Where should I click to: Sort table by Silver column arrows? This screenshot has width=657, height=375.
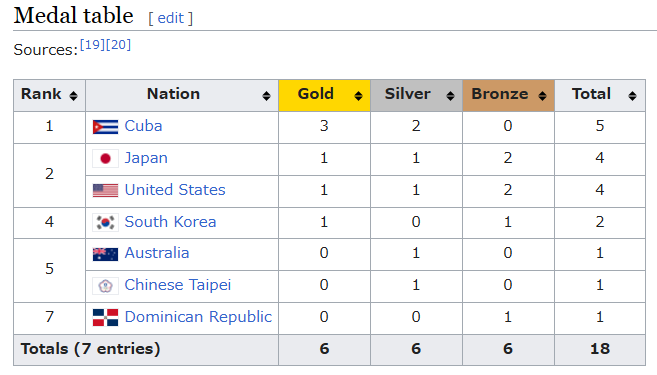coord(450,96)
